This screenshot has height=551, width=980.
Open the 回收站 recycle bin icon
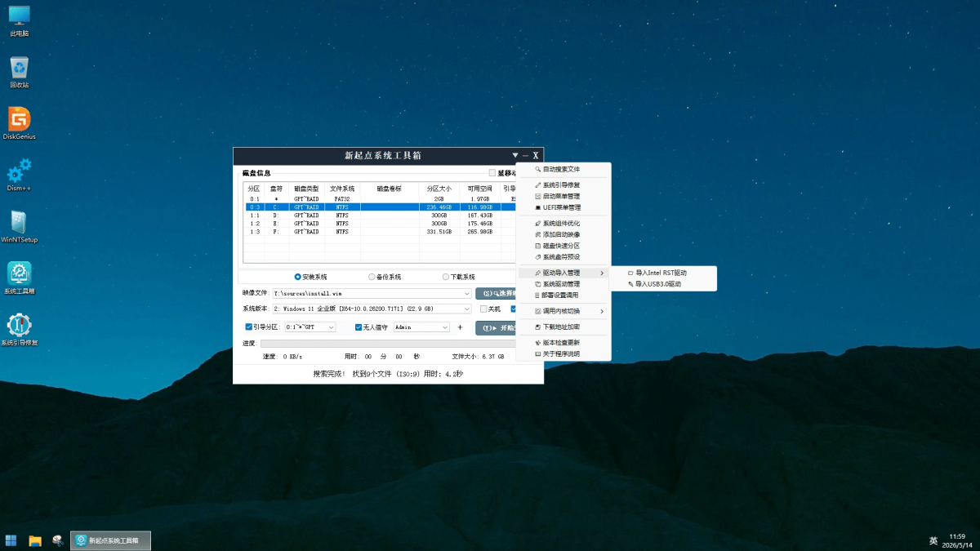(x=19, y=73)
